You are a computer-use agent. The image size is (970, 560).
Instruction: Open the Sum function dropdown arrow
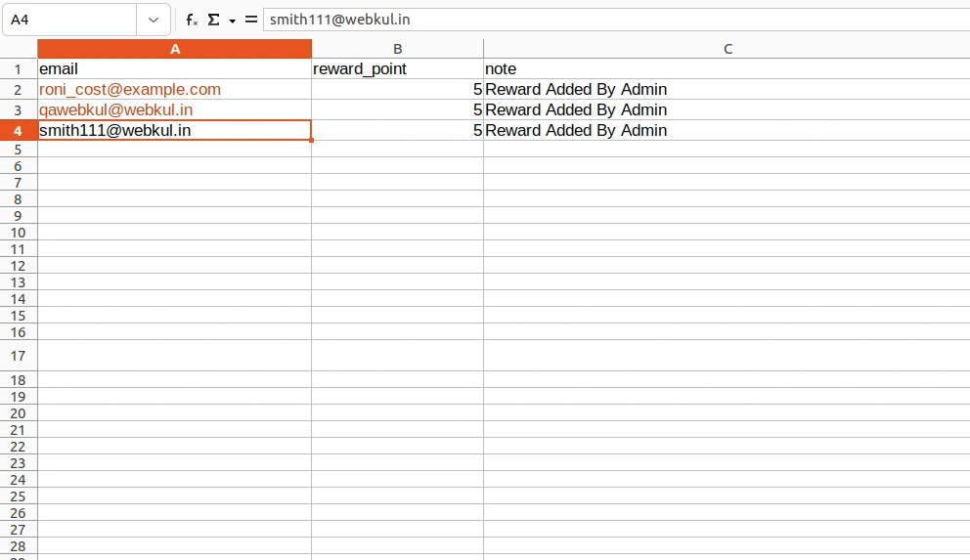click(x=233, y=20)
